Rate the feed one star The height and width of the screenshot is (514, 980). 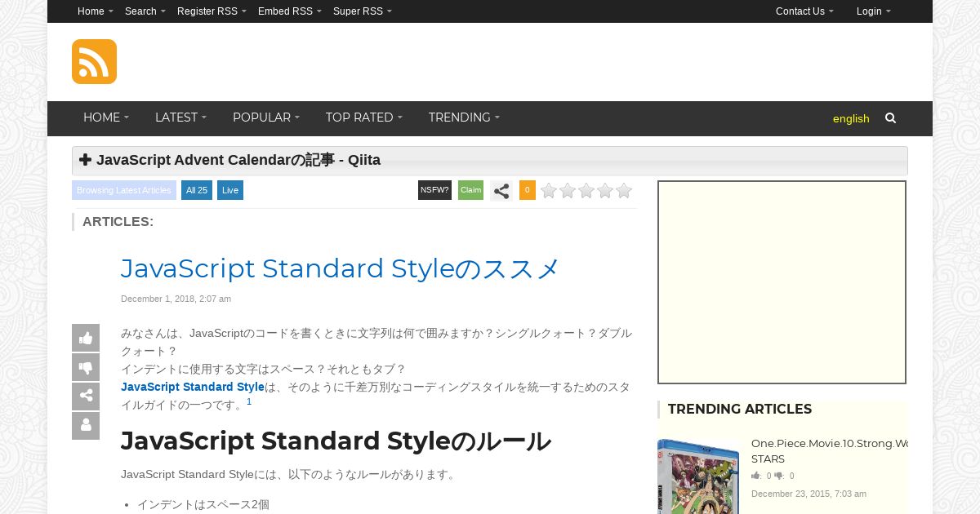(x=549, y=191)
